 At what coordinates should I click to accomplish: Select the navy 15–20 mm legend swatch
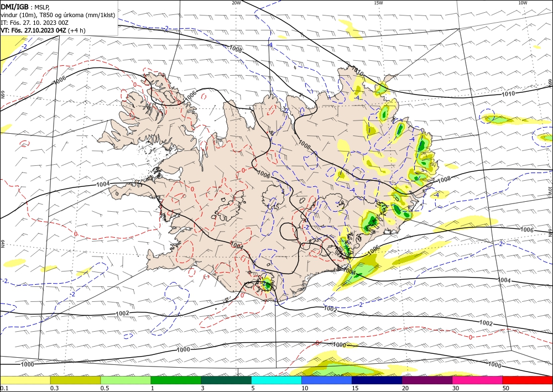[377, 380]
